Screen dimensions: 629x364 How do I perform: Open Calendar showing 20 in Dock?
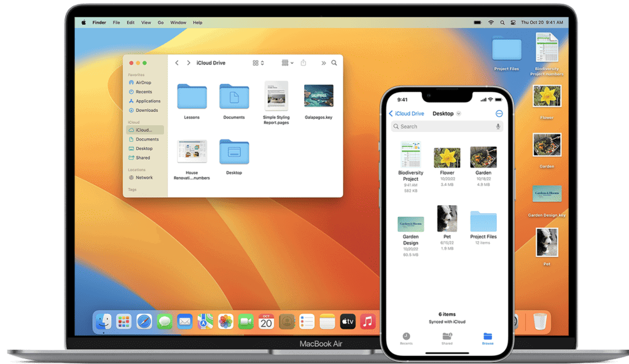pyautogui.click(x=266, y=322)
